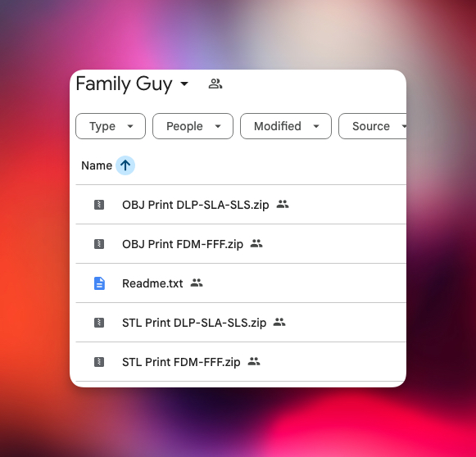Image resolution: width=476 pixels, height=457 pixels.
Task: Click the shared icon next to OBJ Print FDM-FFF.zip
Action: pos(256,243)
